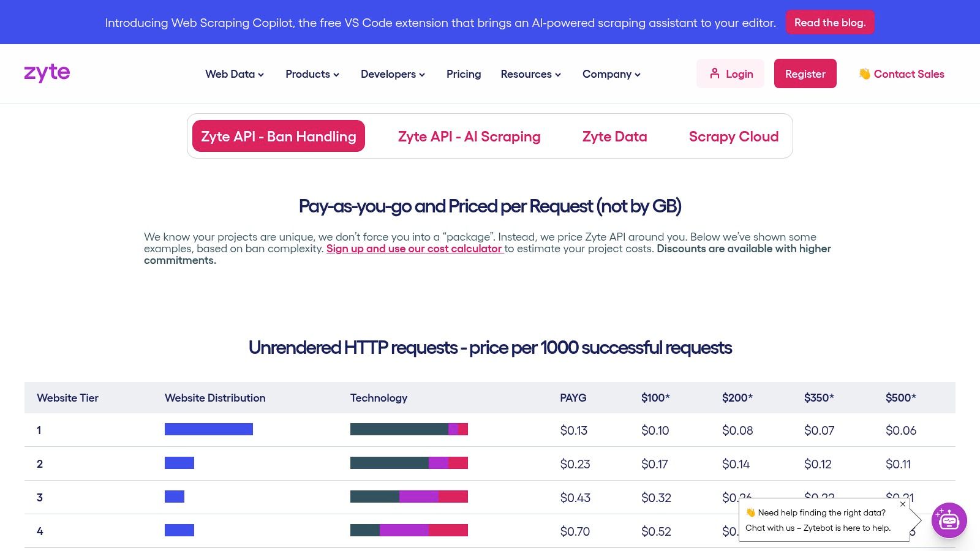Expand the Web Data dropdown
The image size is (980, 551).
(x=234, y=73)
